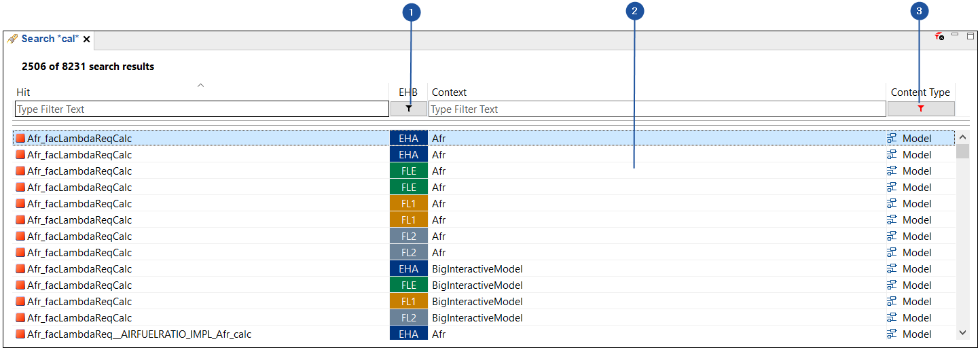Select the Search *cal* tab
Viewport: 980px width, 350px height.
pos(49,39)
